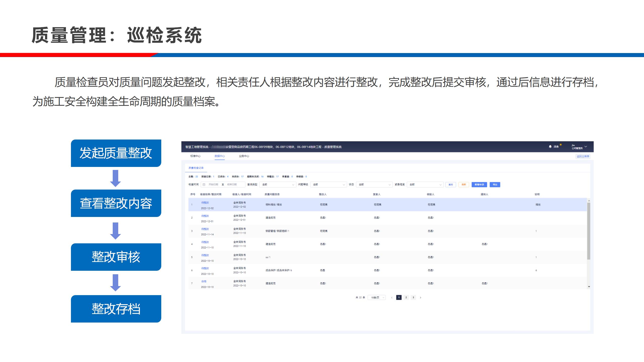644x362 pixels.
Task: Click the previous page left arrow
Action: [x=392, y=298]
